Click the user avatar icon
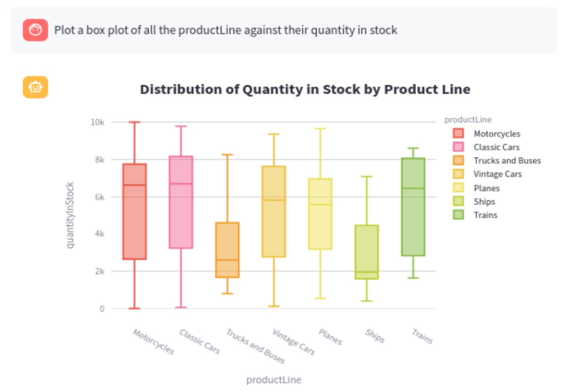Screen dimensions: 572x392 (x=35, y=30)
